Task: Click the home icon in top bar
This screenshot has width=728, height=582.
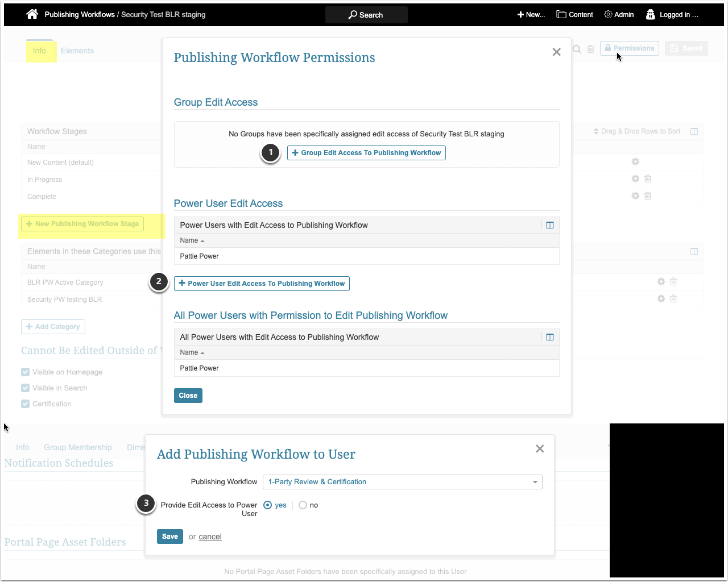Action: 32,14
